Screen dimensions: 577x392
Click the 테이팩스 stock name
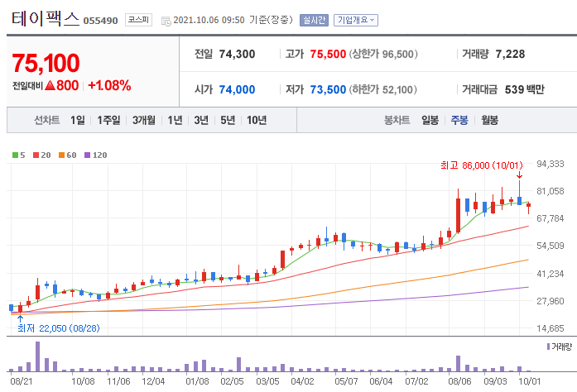pos(46,19)
